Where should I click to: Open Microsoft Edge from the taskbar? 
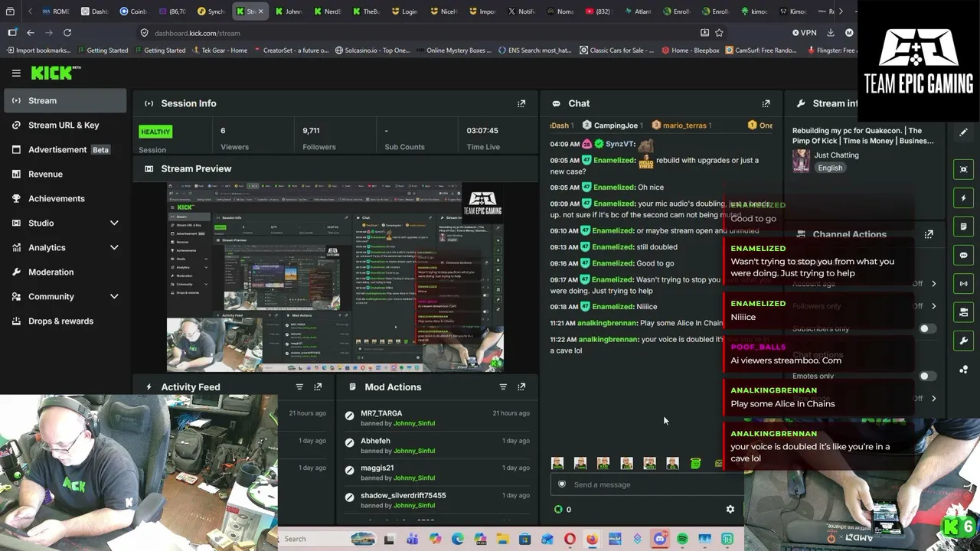458,539
